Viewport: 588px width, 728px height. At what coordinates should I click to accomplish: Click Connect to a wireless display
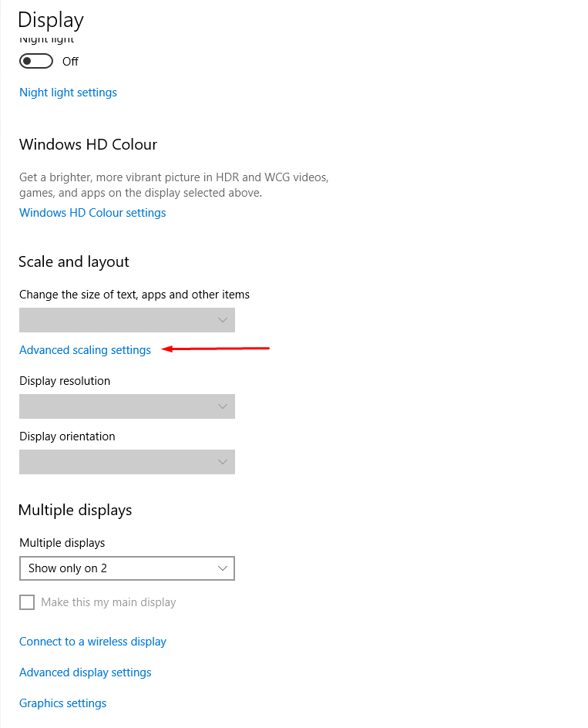click(x=92, y=641)
